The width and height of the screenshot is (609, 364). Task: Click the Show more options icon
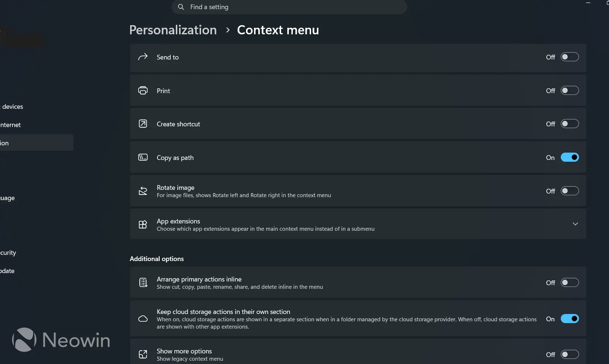click(143, 354)
